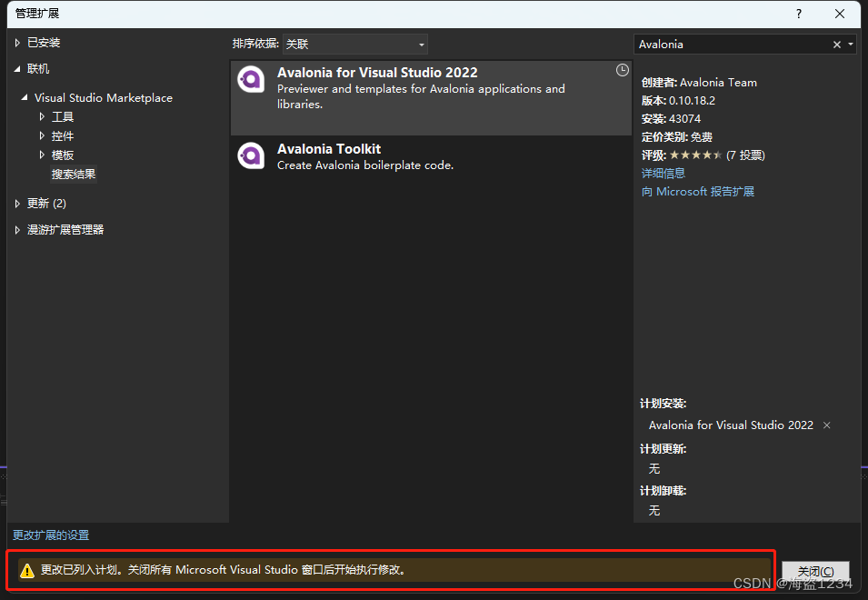
Task: Expand the 工具 category
Action: coord(42,116)
